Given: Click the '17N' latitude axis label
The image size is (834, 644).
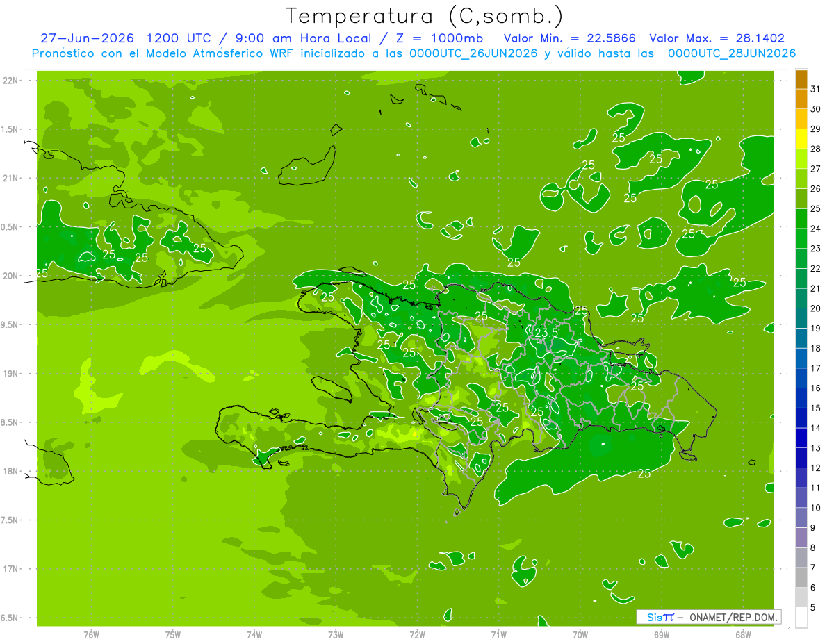Looking at the screenshot, I should (10, 570).
